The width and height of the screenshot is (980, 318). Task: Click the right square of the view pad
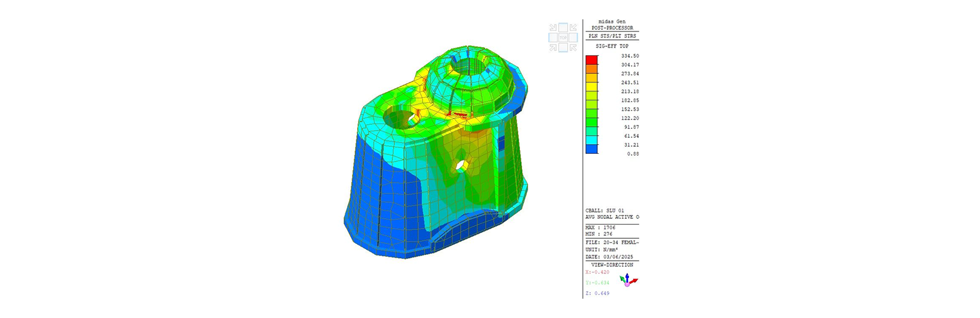(573, 38)
